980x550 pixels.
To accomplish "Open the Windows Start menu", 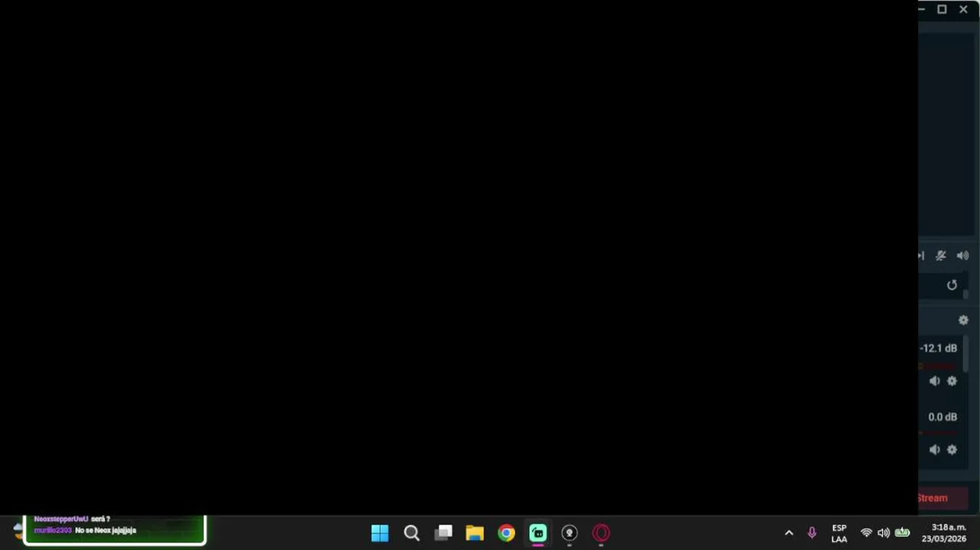I will pyautogui.click(x=379, y=533).
